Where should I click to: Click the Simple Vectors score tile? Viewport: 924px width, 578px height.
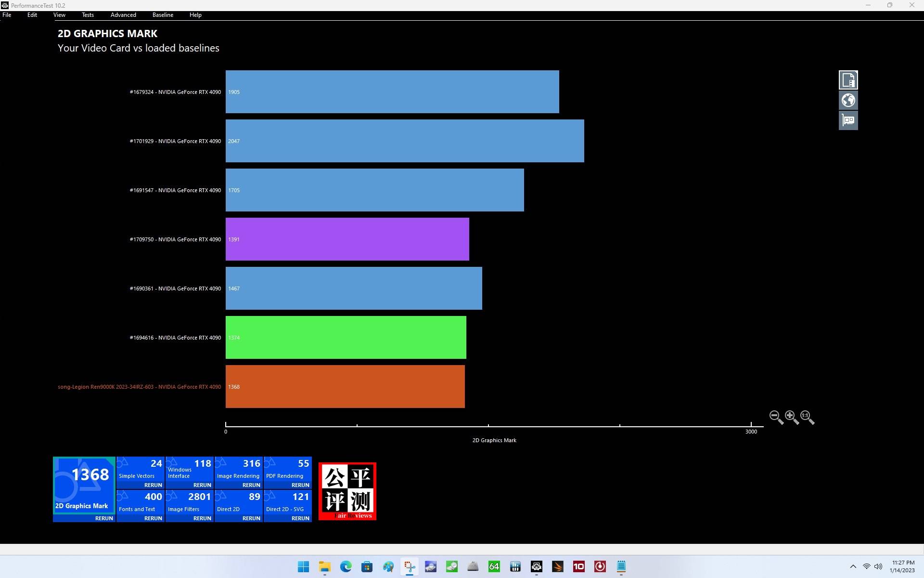click(x=140, y=469)
